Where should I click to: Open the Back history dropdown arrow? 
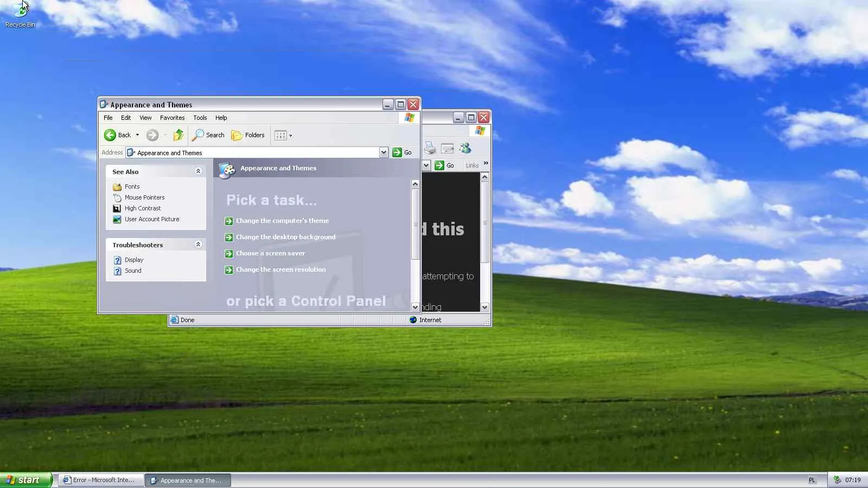(x=137, y=135)
